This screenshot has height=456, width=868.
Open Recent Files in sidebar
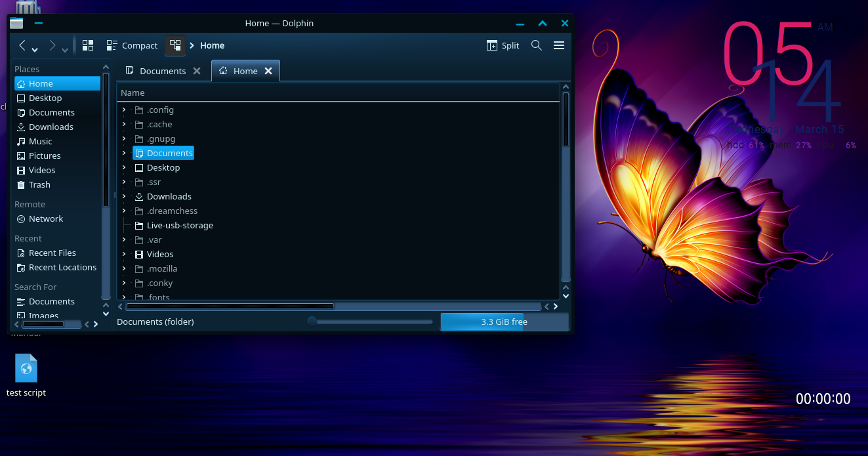point(52,253)
